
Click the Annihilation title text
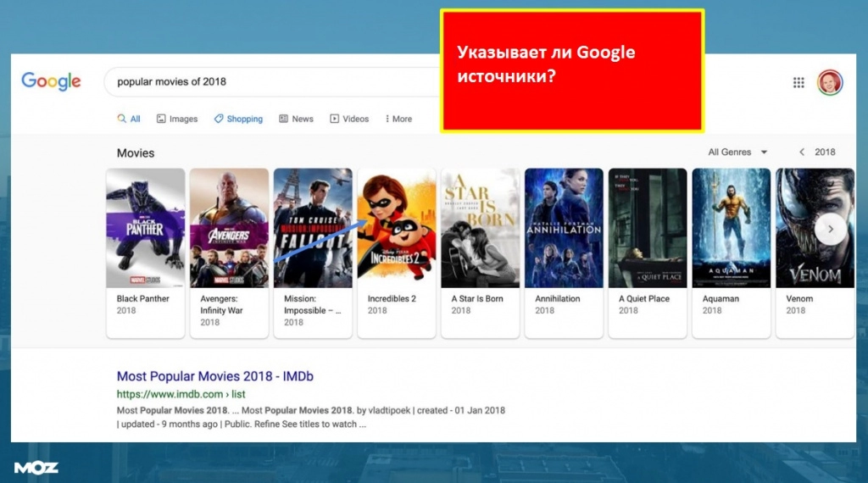(558, 299)
